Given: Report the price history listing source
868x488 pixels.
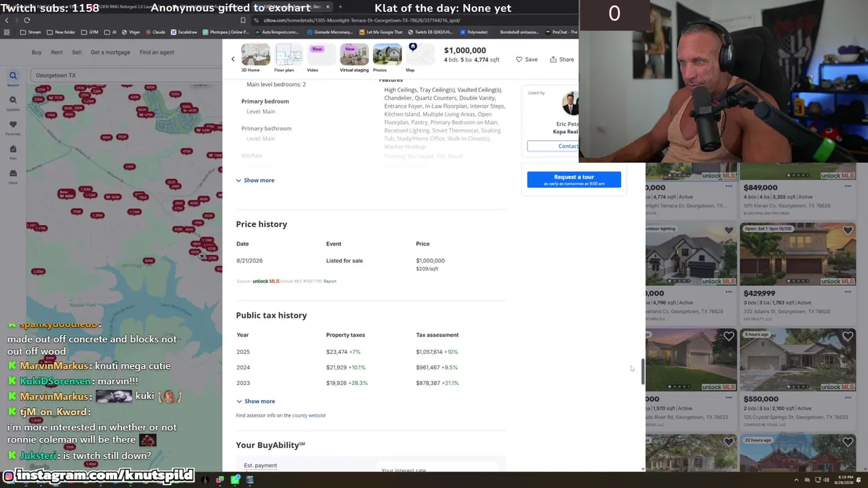Looking at the screenshot, I should pos(330,281).
